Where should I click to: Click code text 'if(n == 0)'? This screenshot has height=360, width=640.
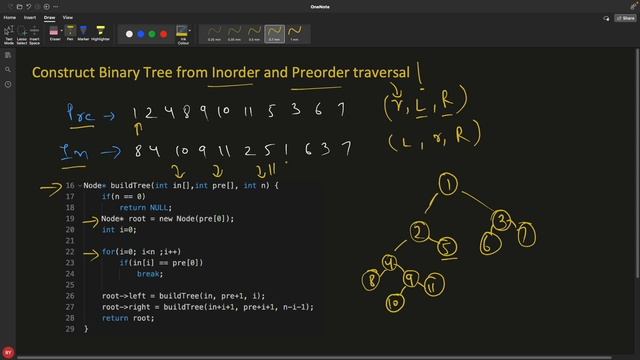(124, 197)
